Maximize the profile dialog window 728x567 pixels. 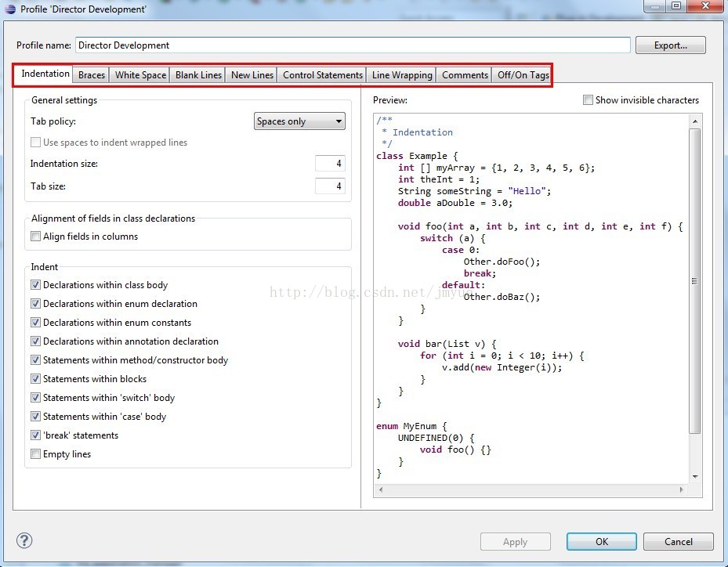[x=676, y=5]
